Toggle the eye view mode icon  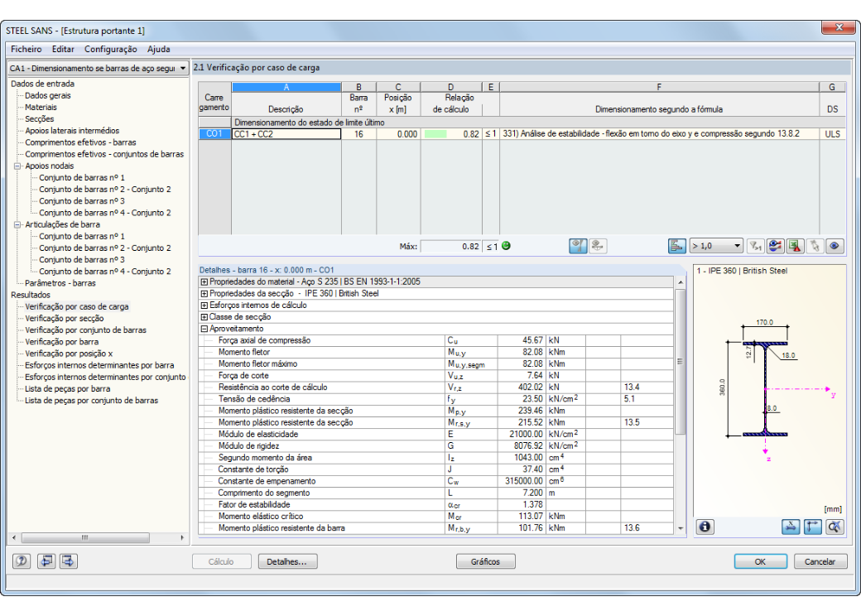tap(835, 246)
